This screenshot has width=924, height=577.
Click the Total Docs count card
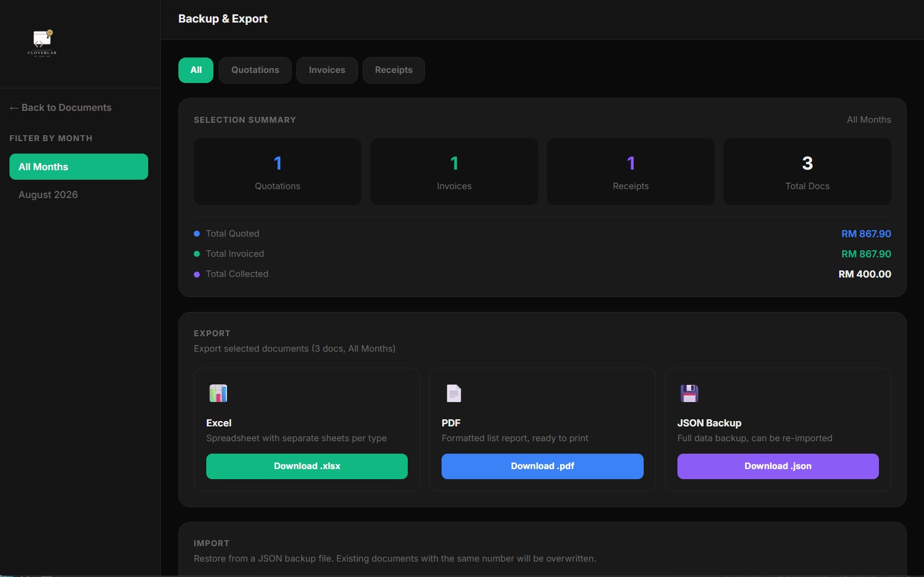pyautogui.click(x=807, y=172)
